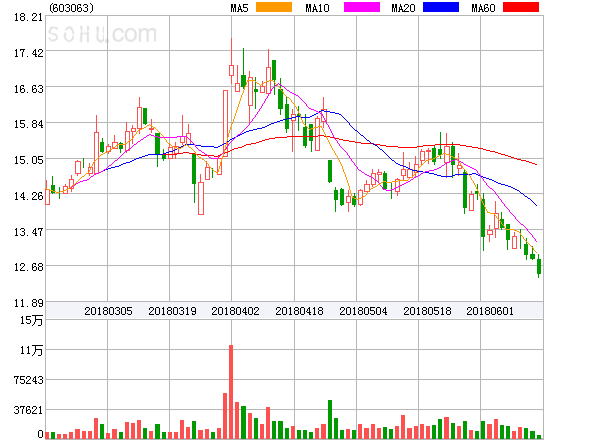Image resolution: width=600 pixels, height=440 pixels.
Task: Click the 18.21 price axis label
Action: (x=29, y=17)
